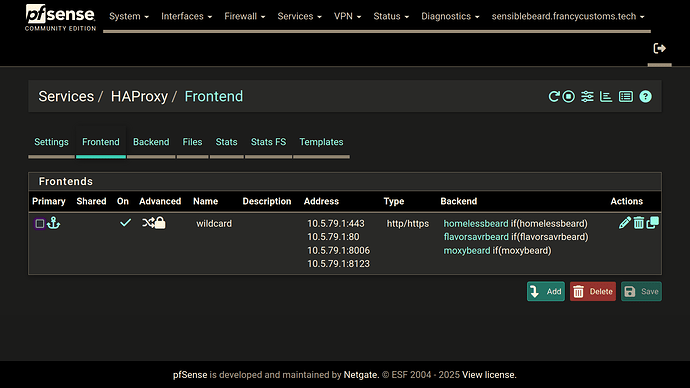
Task: Open the help question-mark icon
Action: (646, 96)
